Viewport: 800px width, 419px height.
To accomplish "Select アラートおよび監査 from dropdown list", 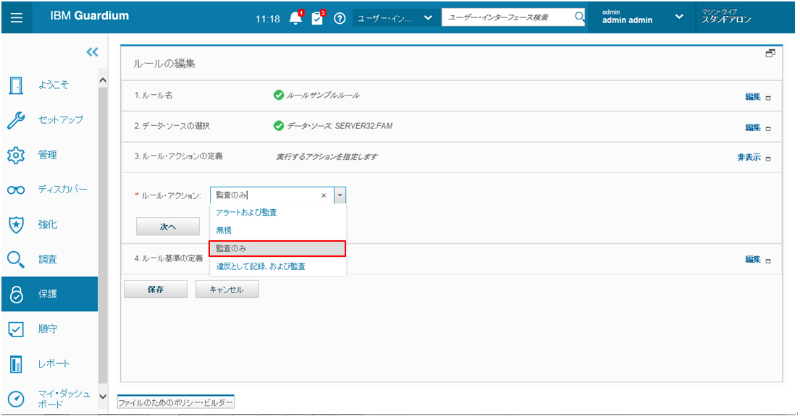I will tap(247, 213).
